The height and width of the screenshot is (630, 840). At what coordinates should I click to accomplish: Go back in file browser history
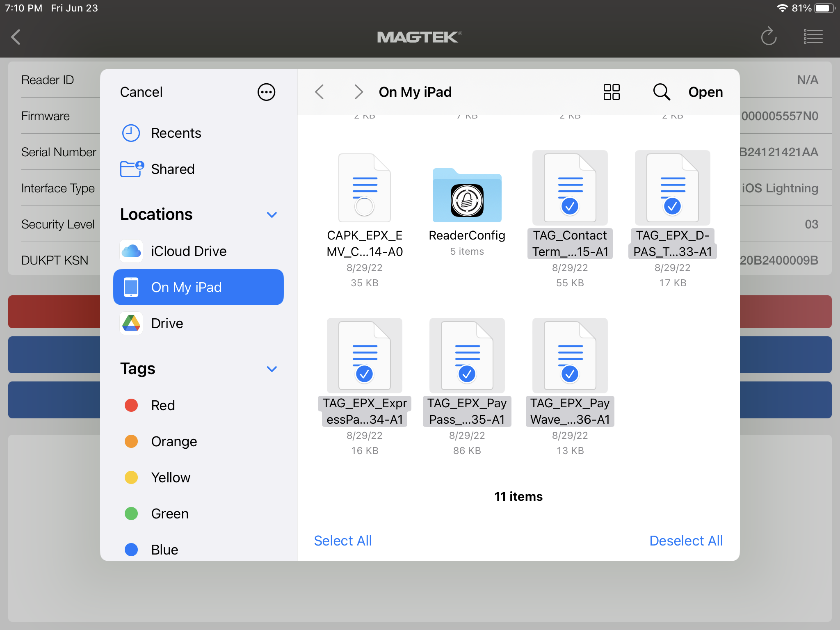320,92
